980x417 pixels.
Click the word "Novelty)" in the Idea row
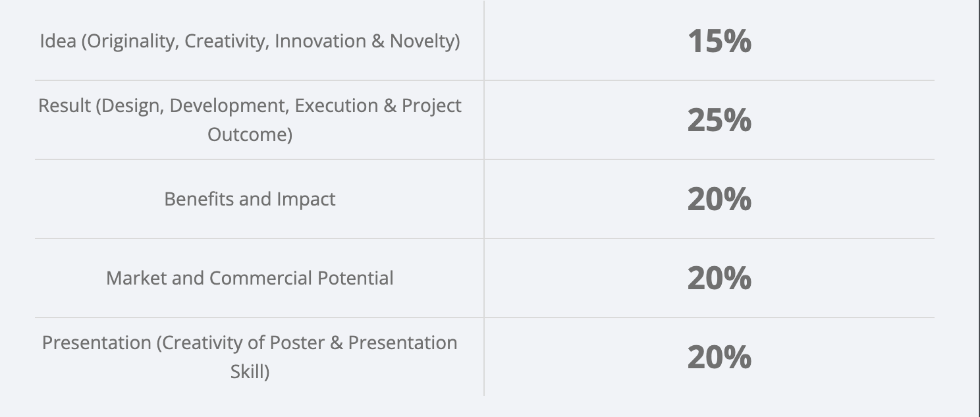click(425, 41)
